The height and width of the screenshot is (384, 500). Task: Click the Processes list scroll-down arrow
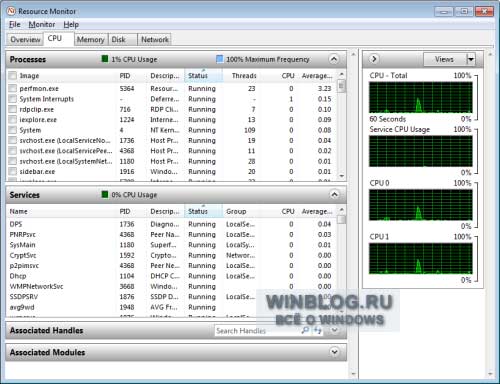(341, 176)
